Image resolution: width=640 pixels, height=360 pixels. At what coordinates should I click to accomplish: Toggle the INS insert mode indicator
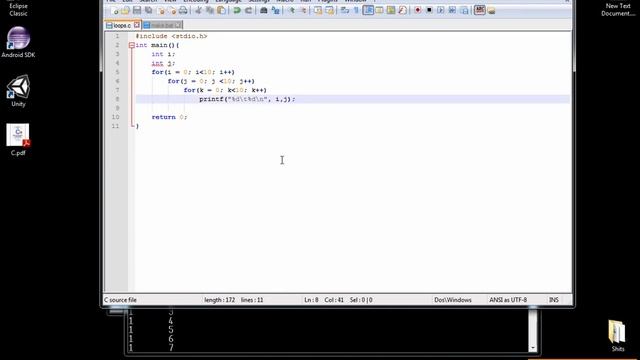coord(553,300)
